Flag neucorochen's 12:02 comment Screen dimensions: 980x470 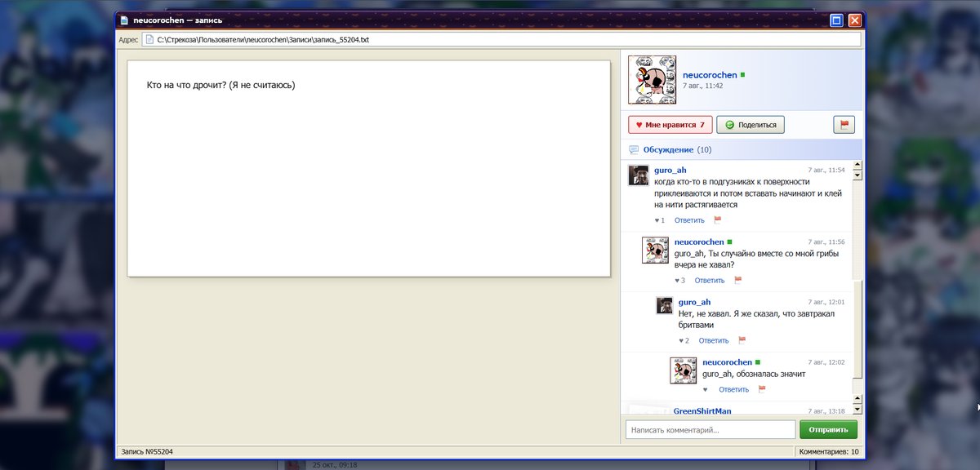click(762, 390)
